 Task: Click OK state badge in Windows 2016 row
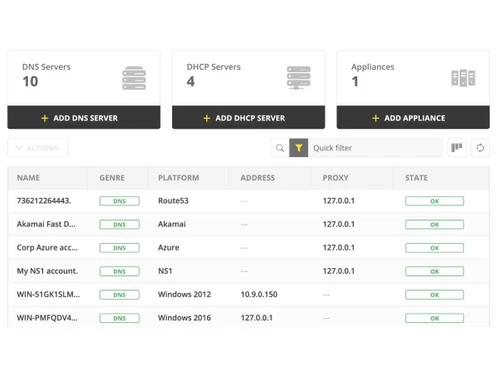click(434, 318)
